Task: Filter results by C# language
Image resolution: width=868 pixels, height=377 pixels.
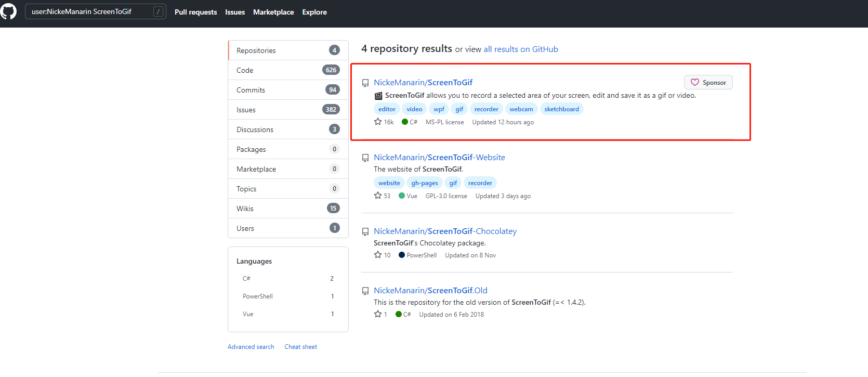Action: coord(288,279)
